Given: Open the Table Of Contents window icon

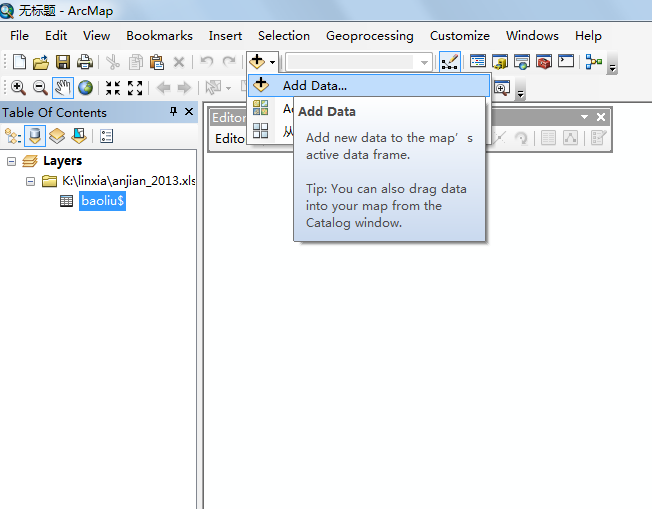Looking at the screenshot, I should click(478, 62).
